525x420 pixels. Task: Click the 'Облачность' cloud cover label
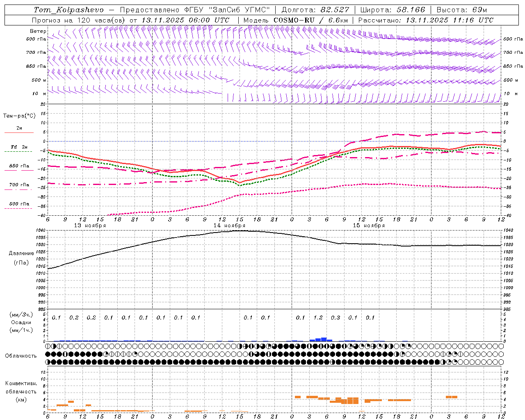click(21, 356)
